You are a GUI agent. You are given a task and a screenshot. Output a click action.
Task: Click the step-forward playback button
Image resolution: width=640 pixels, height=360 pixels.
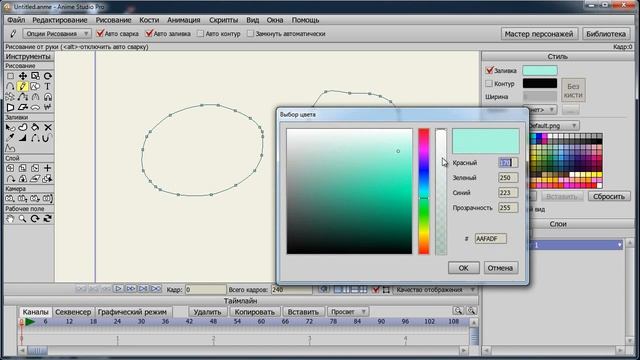[131, 289]
